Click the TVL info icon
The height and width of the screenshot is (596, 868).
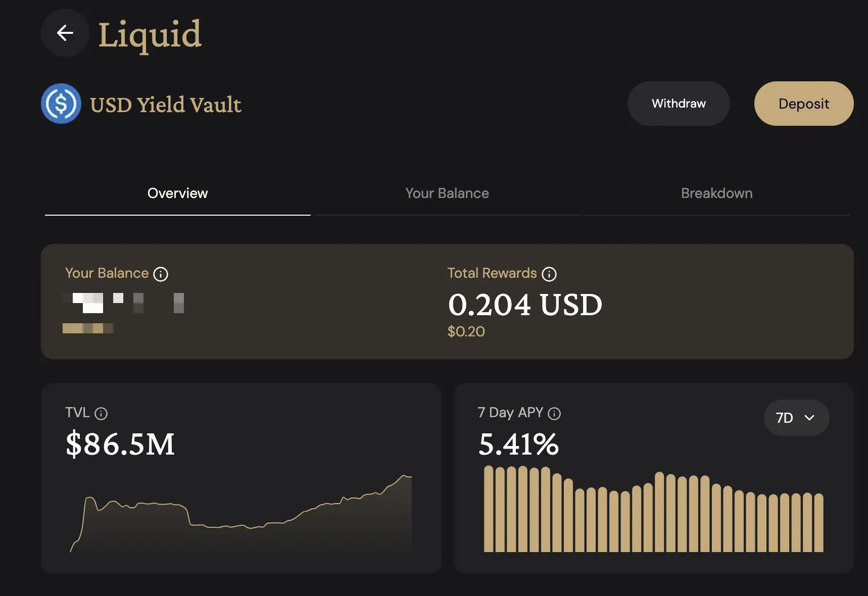(101, 414)
